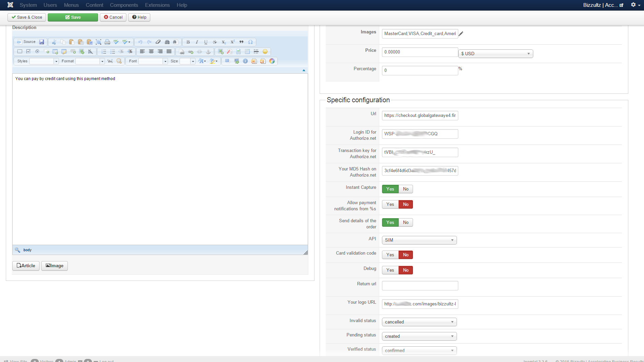Open the Users menu
The image size is (644, 362).
(50, 5)
